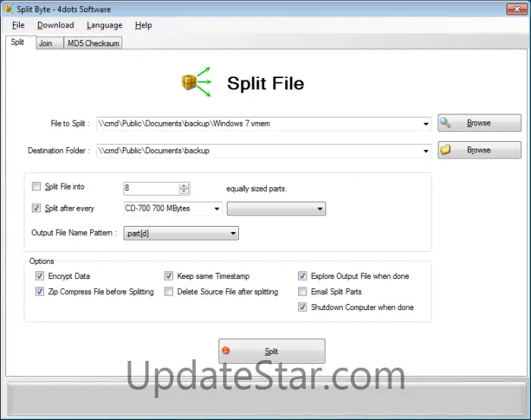The image size is (531, 420).
Task: Click the 'Destination Folder :' label
Action: tap(58, 151)
